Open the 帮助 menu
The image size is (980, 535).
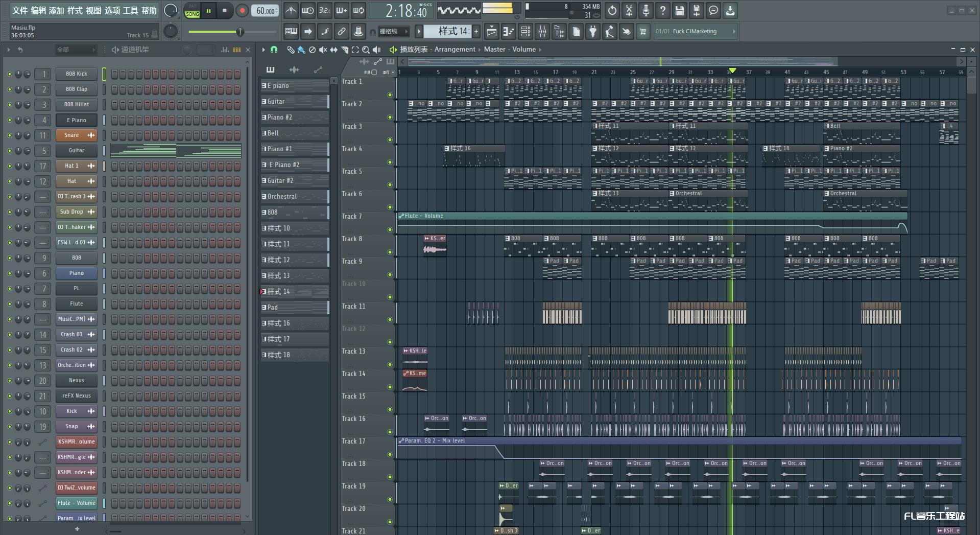149,10
